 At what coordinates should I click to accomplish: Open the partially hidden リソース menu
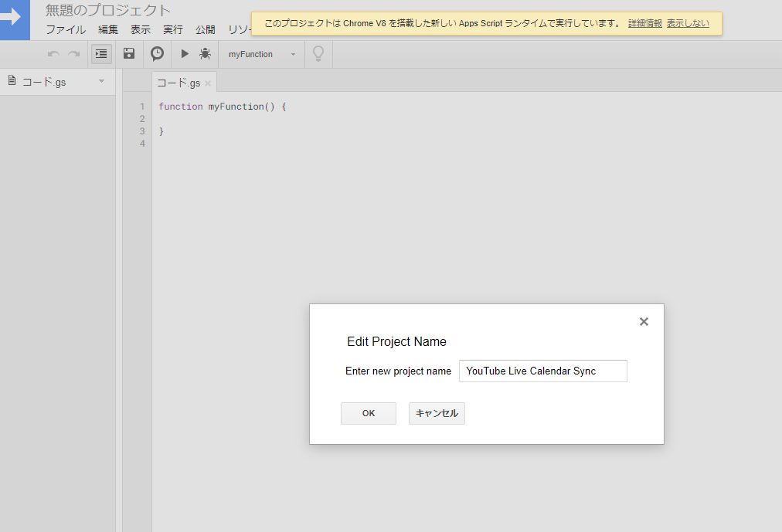click(x=240, y=30)
